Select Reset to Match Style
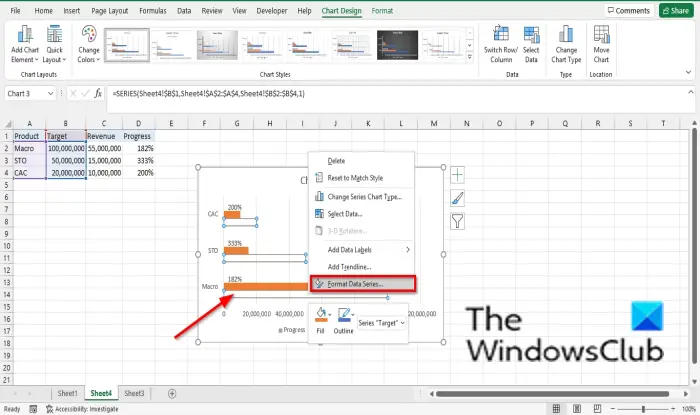 coord(362,178)
